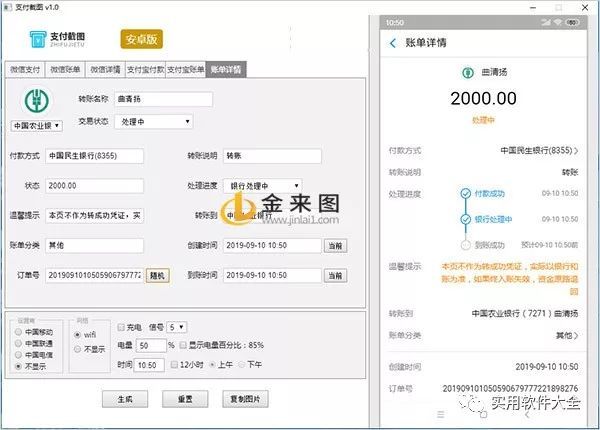Select the 上午 radio button
The width and height of the screenshot is (600, 430).
tap(212, 364)
